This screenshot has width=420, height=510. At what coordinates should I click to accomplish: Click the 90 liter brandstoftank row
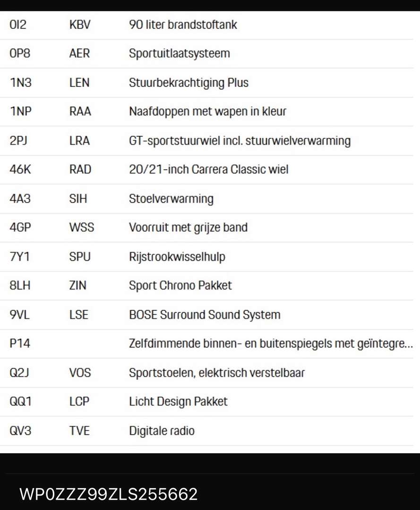[x=183, y=25]
